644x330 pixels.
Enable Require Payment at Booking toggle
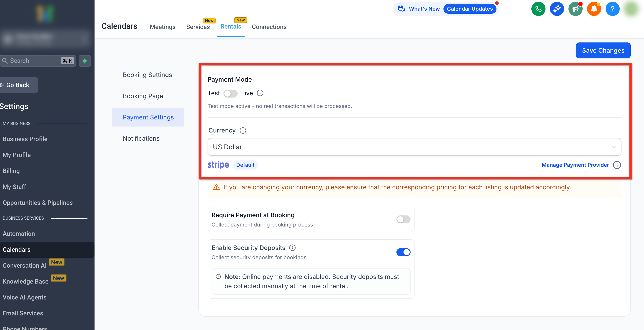(x=403, y=219)
